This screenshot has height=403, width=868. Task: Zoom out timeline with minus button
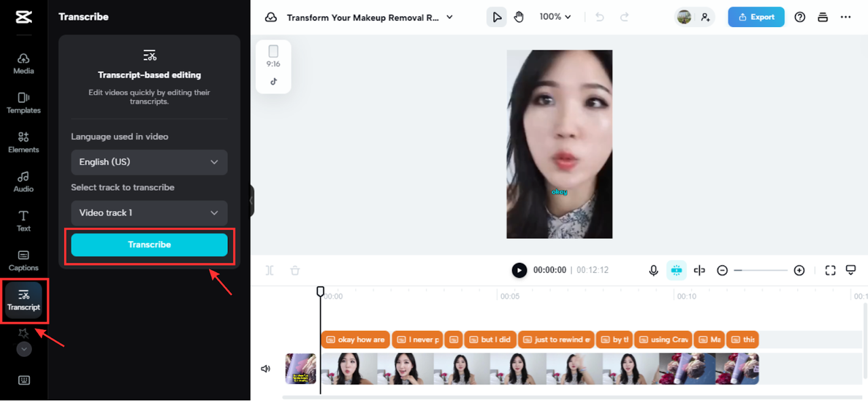722,270
